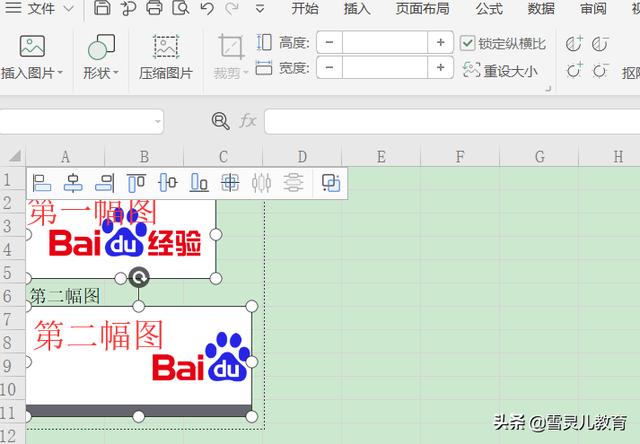The image size is (640, 444).
Task: Decrease 高度 with the minus button
Action: [x=329, y=42]
